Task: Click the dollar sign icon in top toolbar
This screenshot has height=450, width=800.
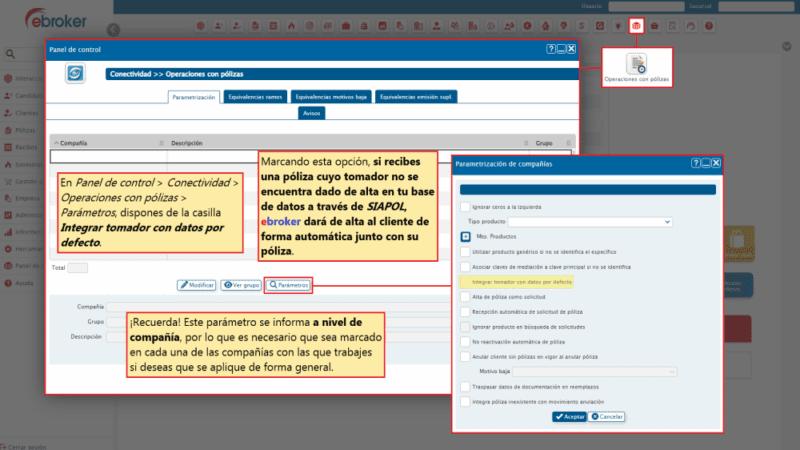Action: tap(582, 26)
